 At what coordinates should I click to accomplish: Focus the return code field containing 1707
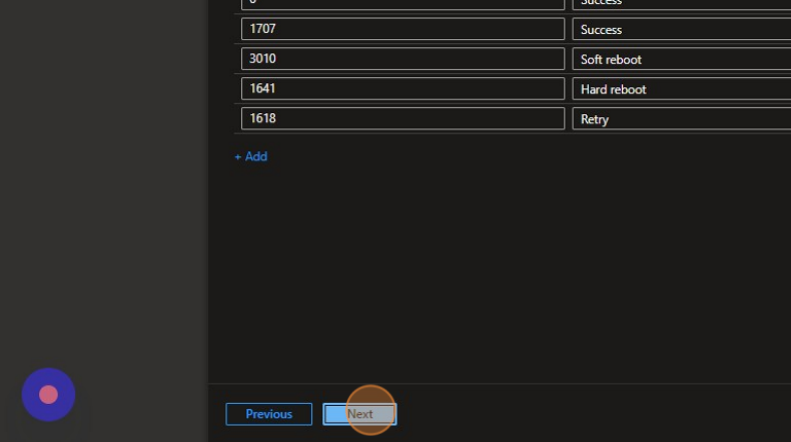[x=402, y=30]
